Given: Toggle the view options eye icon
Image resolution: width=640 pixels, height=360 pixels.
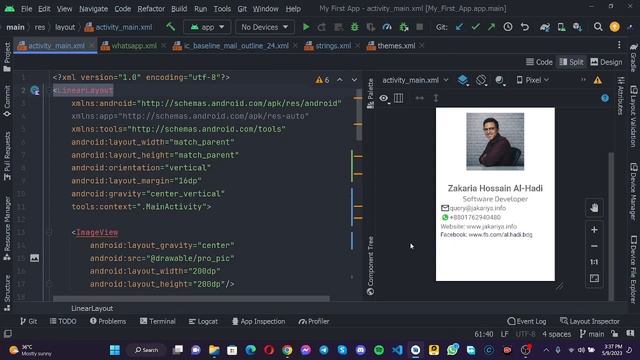Looking at the screenshot, I should click(x=384, y=98).
